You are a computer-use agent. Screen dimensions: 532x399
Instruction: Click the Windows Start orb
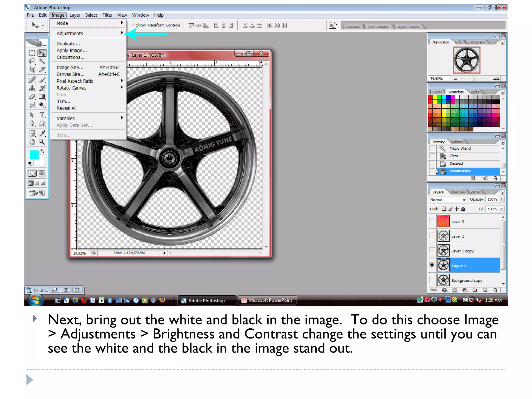(36, 300)
